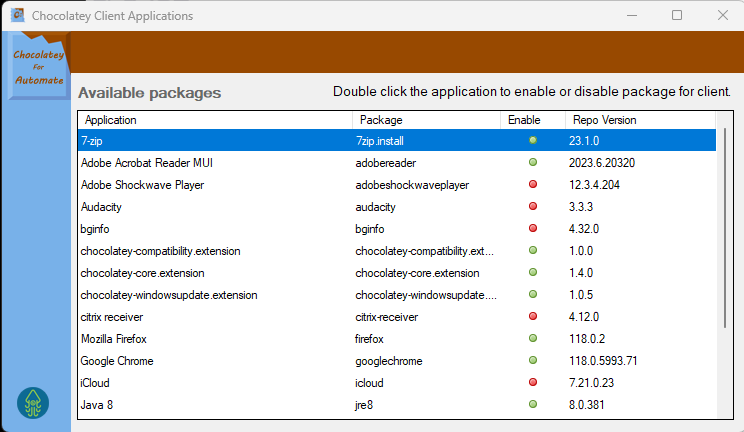Maximize the Chocolatey Client Applications window

click(677, 16)
